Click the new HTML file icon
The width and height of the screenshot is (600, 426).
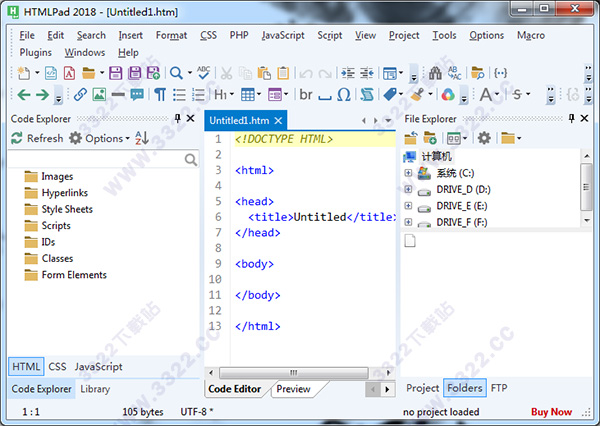pos(51,73)
